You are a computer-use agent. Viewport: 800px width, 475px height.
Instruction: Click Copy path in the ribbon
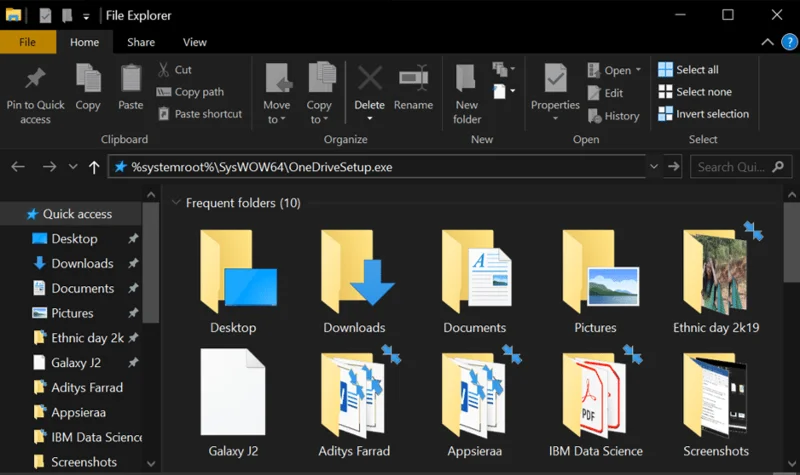tap(190, 92)
